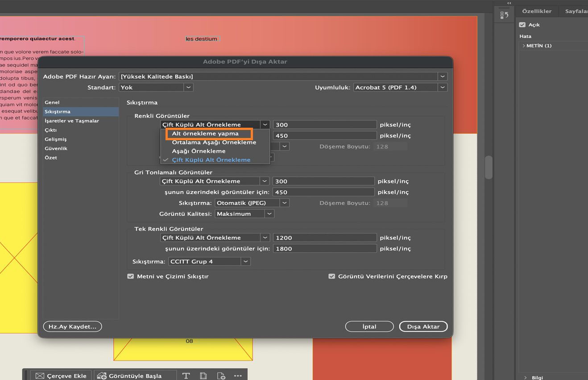Expand the Bilgi section
Screen dimensions: 588x380
pos(526,378)
